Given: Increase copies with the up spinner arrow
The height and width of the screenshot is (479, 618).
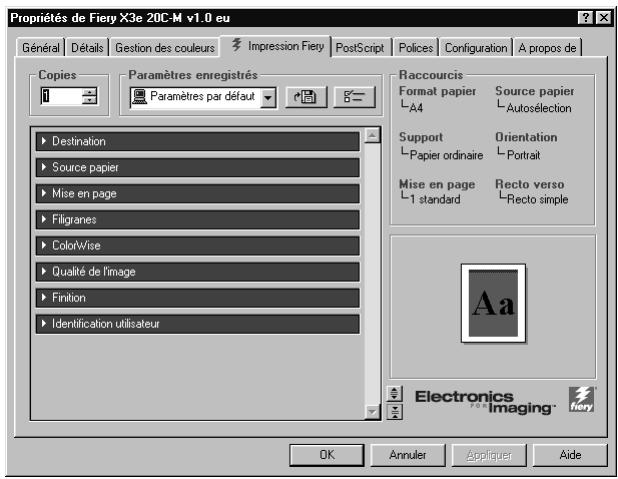Looking at the screenshot, I should click(89, 92).
